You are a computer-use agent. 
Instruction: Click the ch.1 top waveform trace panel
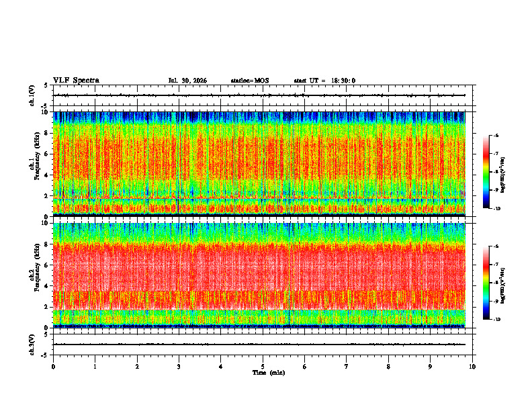(263, 95)
